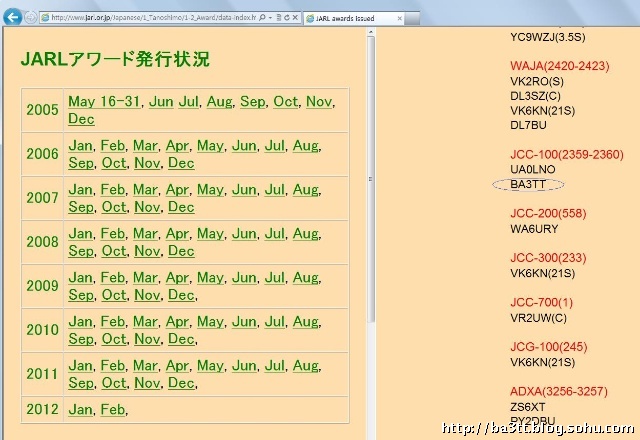Click the 2005 year cell
This screenshot has height=440, width=640.
coord(42,110)
